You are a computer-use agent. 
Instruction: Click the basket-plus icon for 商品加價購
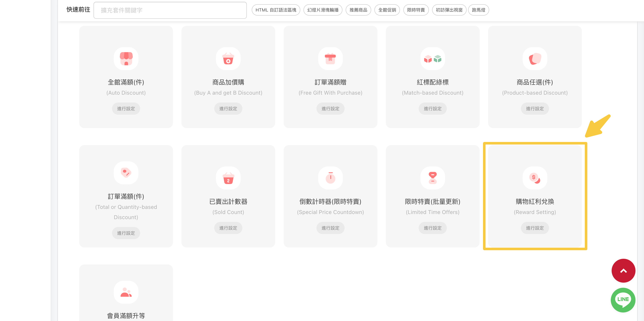228,59
